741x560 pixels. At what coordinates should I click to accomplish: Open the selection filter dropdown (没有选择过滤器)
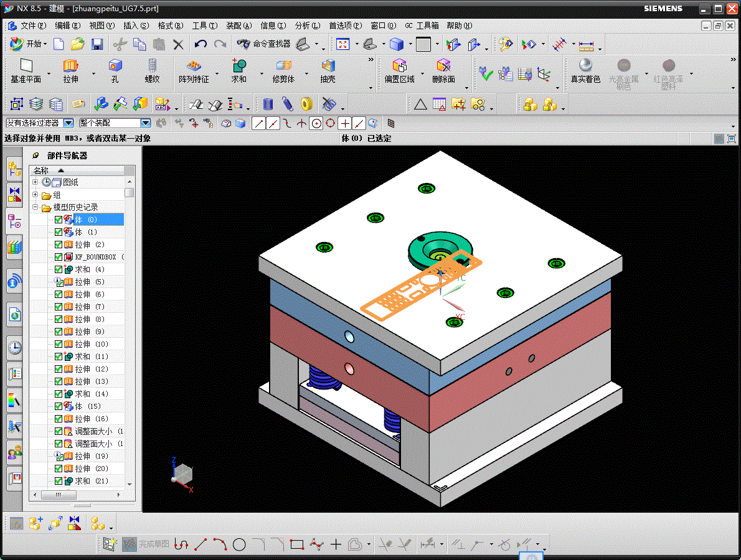click(x=68, y=123)
